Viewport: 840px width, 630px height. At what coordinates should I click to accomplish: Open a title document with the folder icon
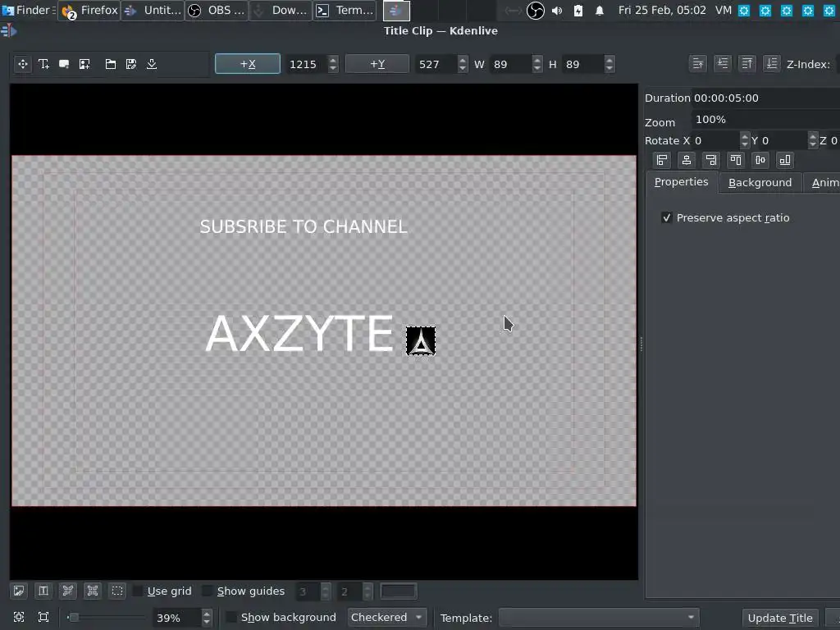tap(111, 64)
